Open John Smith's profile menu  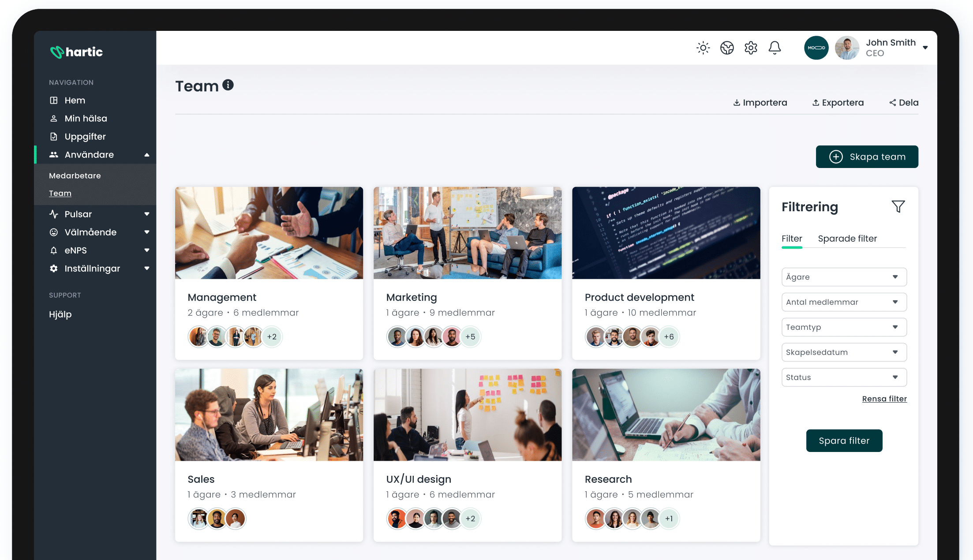925,48
